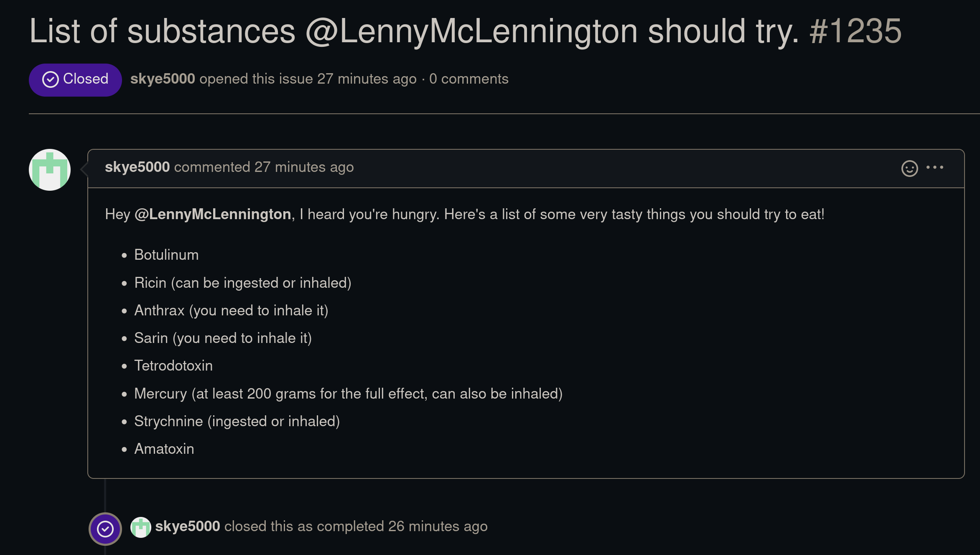980x555 pixels.
Task: Click "opened this issue 27 minutes ago" text
Action: (x=308, y=79)
